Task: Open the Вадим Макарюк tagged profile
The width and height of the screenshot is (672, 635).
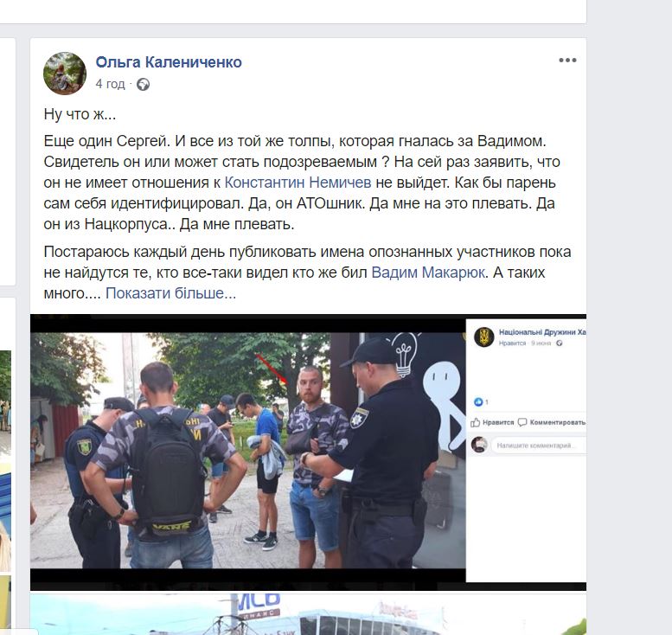Action: click(x=428, y=273)
